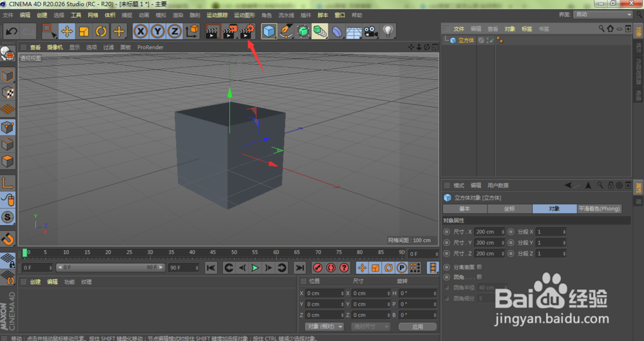Enable the 圆角 checkbox

pos(479,277)
